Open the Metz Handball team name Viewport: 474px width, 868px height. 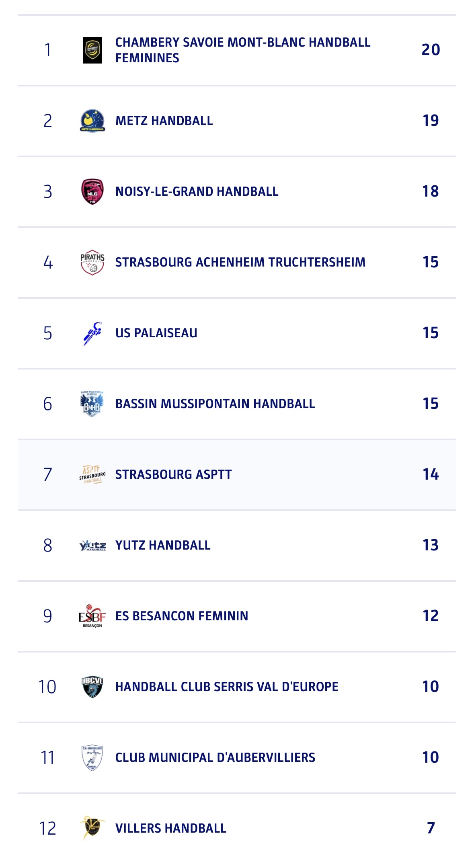pos(164,121)
